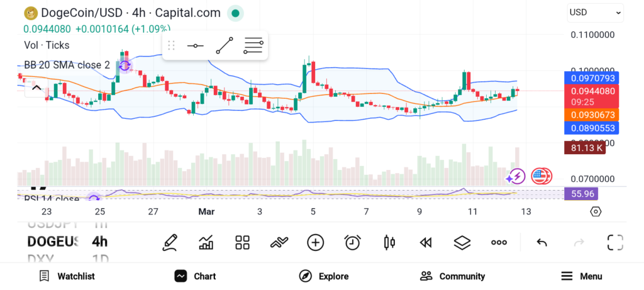Go to the Explore tab
The width and height of the screenshot is (644, 290).
tap(323, 276)
